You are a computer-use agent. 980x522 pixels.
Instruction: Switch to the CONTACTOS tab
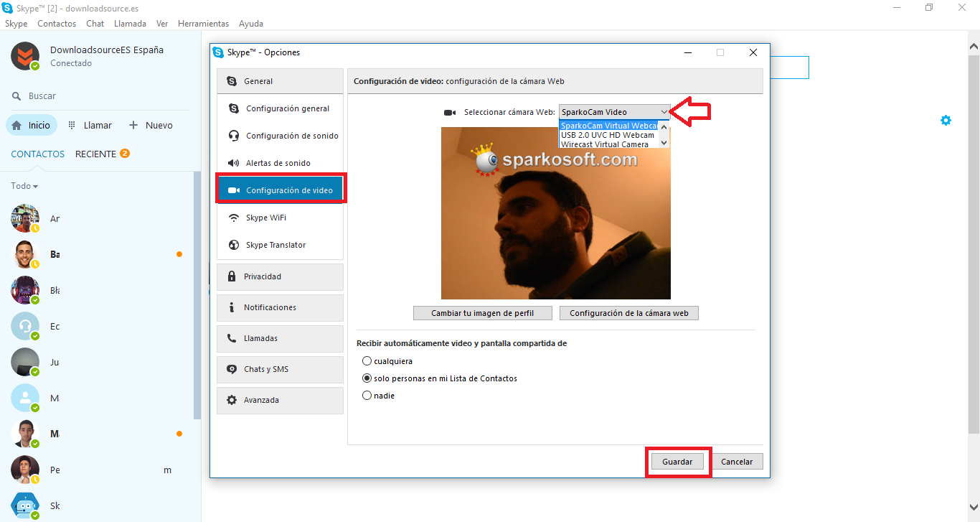38,154
